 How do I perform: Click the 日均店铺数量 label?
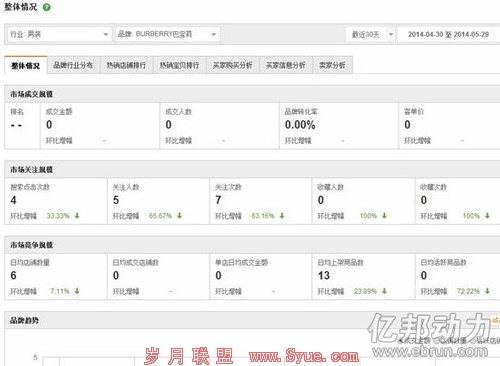[x=30, y=262]
